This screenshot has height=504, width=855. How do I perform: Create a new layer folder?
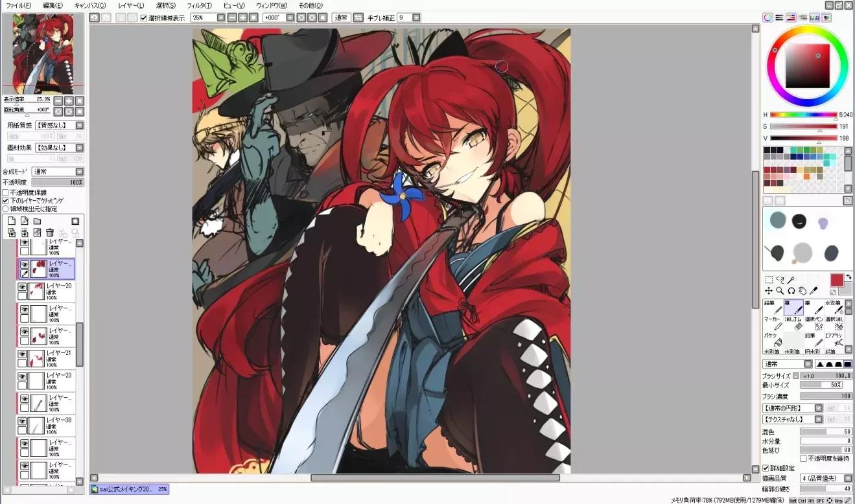coord(37,221)
